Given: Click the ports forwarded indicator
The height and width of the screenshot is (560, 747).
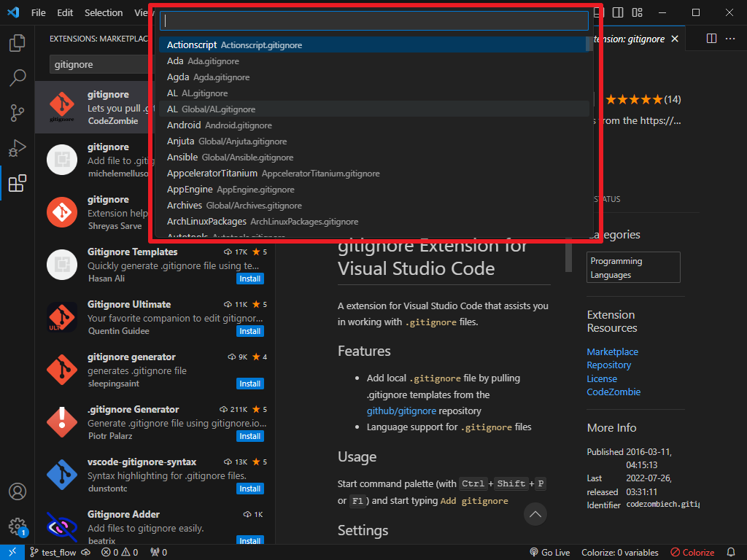Looking at the screenshot, I should (x=158, y=553).
